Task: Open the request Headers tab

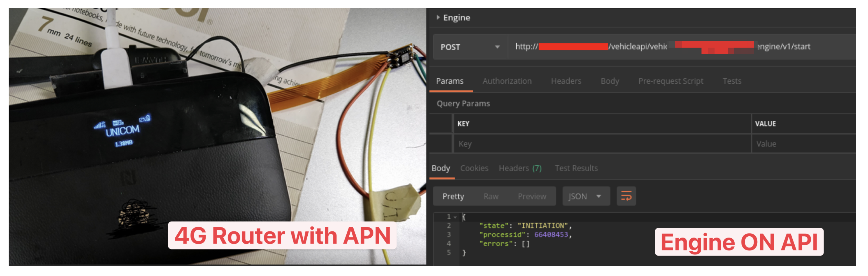Action: (x=566, y=81)
